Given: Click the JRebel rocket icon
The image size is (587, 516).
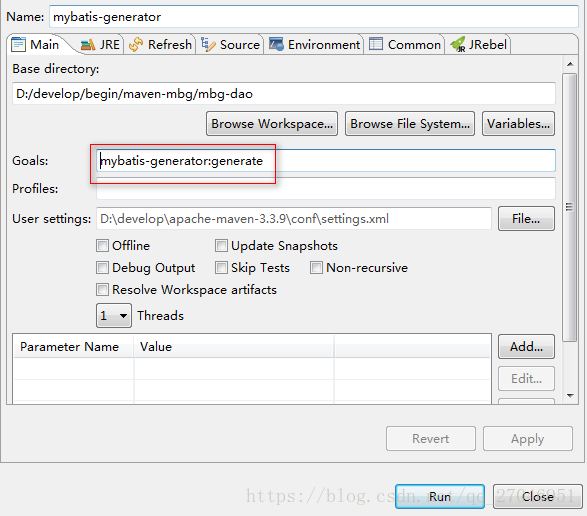Looking at the screenshot, I should 457,45.
